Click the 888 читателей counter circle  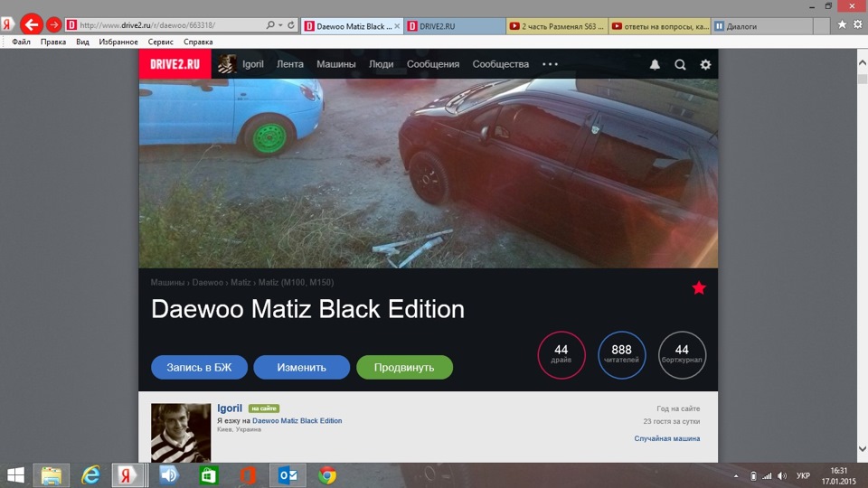click(x=621, y=354)
